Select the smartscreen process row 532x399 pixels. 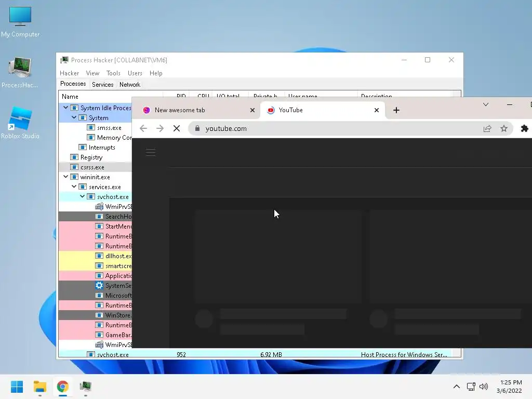[96, 265]
